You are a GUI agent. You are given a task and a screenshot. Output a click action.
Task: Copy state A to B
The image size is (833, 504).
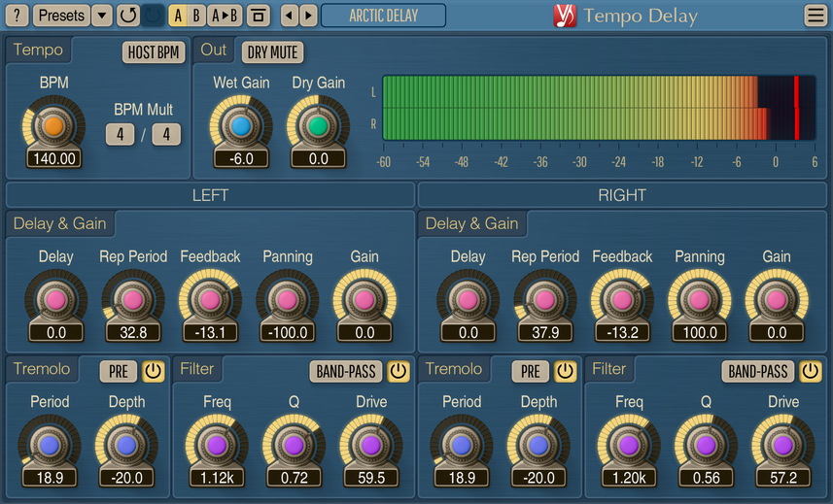(x=225, y=16)
